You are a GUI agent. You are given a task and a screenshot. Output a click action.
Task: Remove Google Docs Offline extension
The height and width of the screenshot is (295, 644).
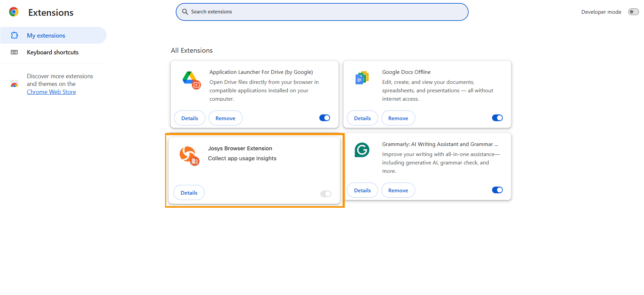(398, 118)
